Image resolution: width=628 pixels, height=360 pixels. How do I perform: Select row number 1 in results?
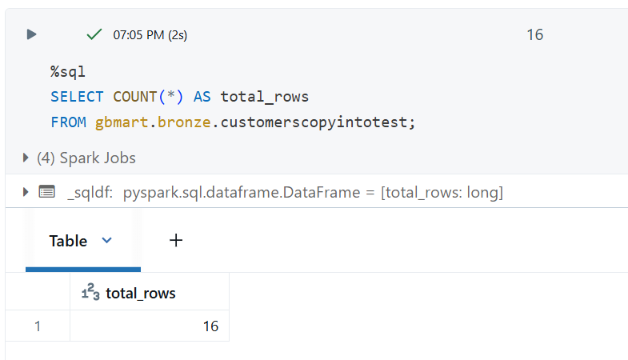(37, 326)
